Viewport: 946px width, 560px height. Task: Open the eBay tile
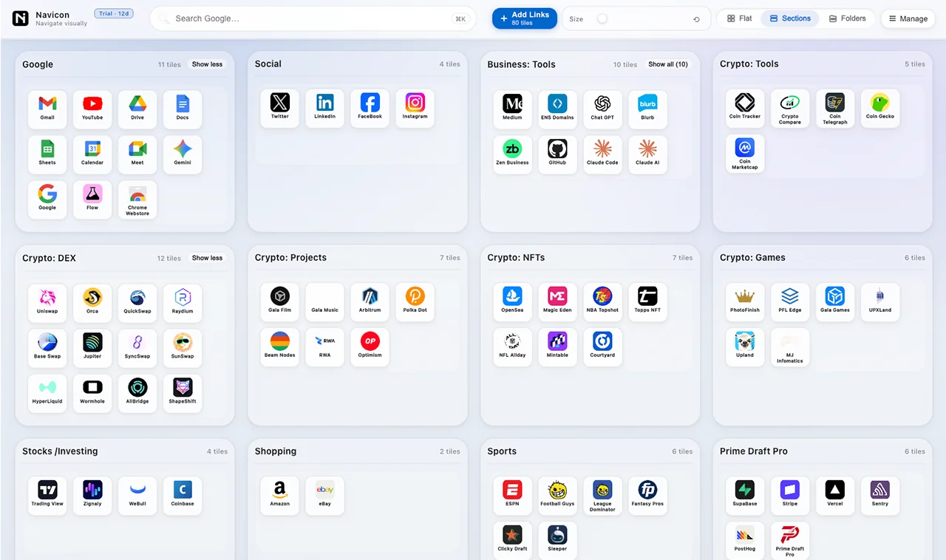click(325, 496)
